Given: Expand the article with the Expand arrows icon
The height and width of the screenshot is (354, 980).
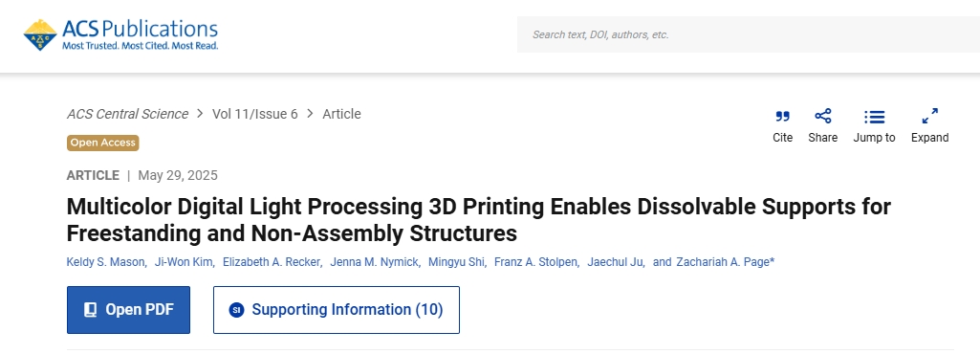Looking at the screenshot, I should click(930, 117).
